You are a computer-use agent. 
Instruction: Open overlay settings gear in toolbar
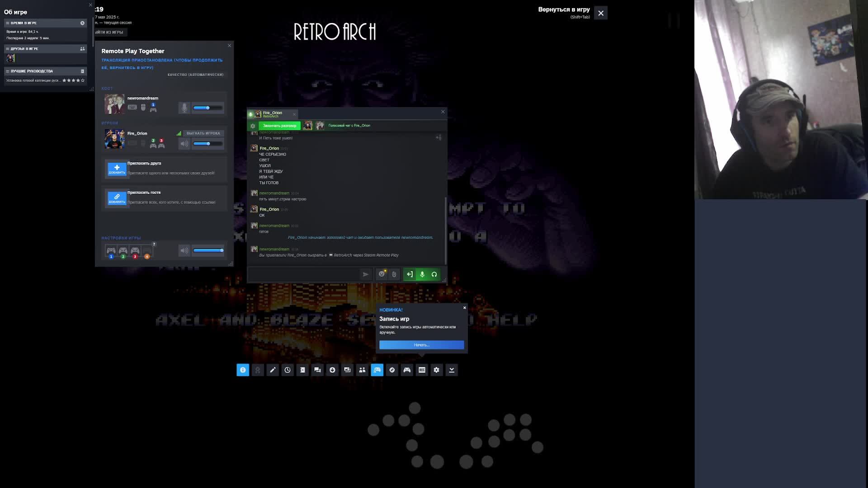[x=436, y=370]
